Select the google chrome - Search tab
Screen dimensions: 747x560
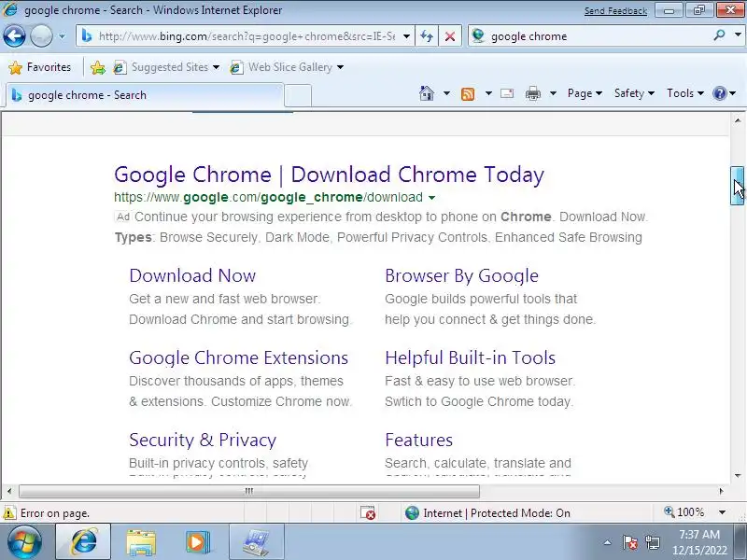145,95
